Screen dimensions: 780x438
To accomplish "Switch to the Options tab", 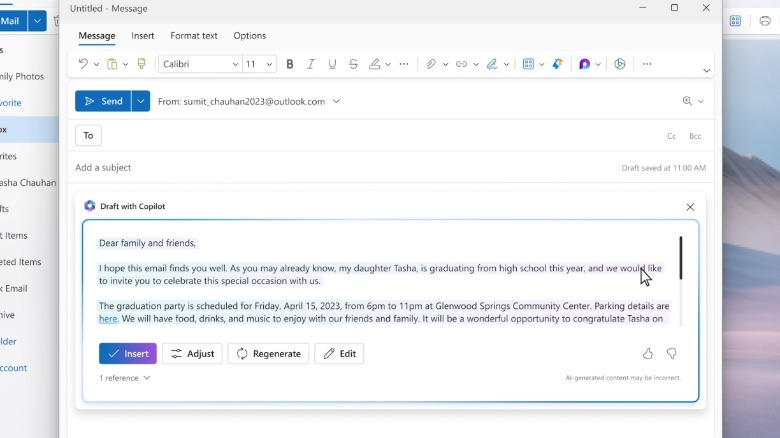I will tap(250, 36).
